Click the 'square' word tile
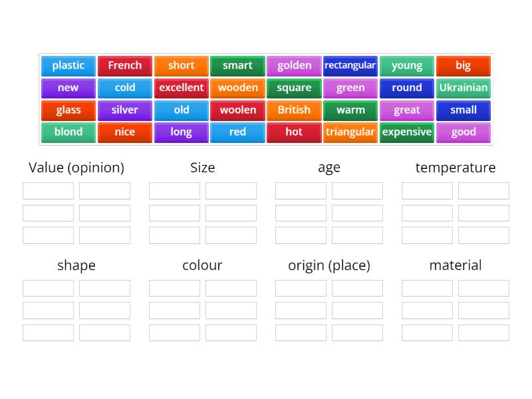The image size is (532, 399). (294, 88)
